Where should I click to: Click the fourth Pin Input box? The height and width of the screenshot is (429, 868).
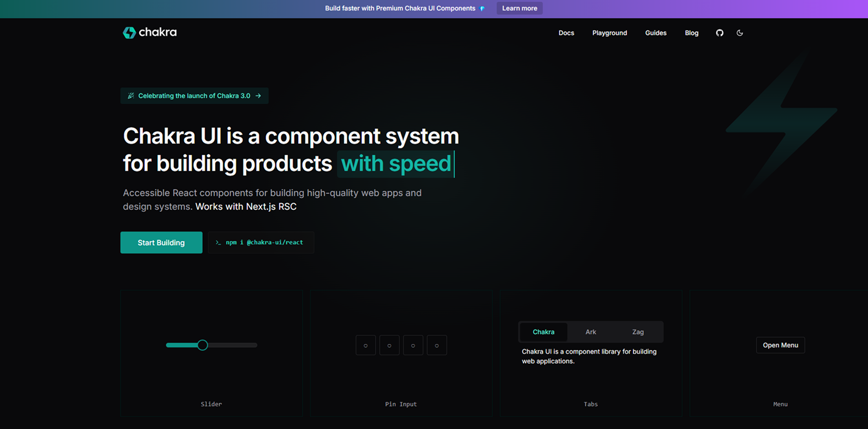(x=437, y=345)
